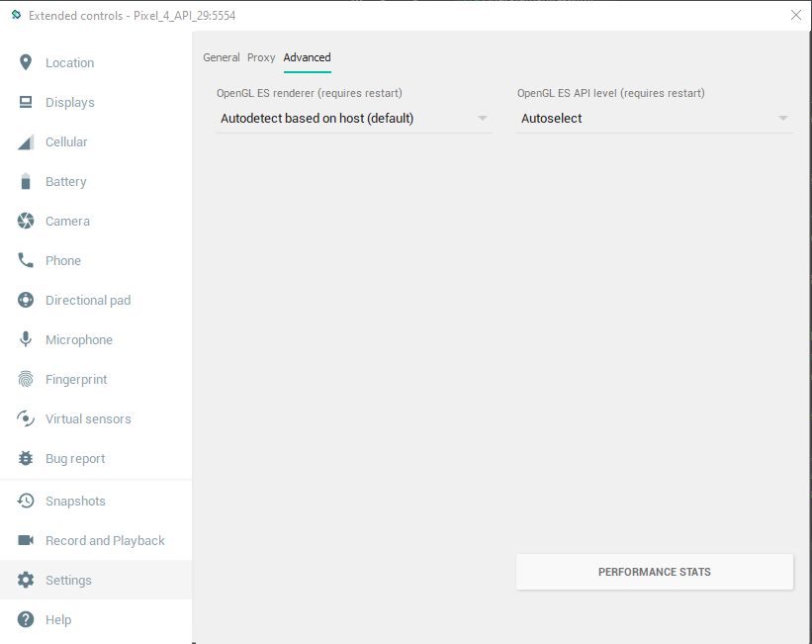Click the Performance Stats button
Image resolution: width=812 pixels, height=644 pixels.
click(x=654, y=572)
